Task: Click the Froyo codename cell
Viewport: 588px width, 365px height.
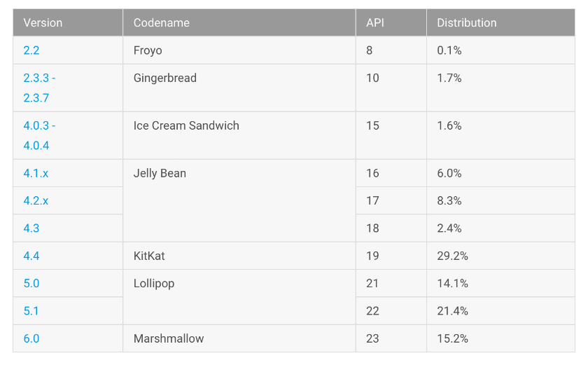Action: 148,50
